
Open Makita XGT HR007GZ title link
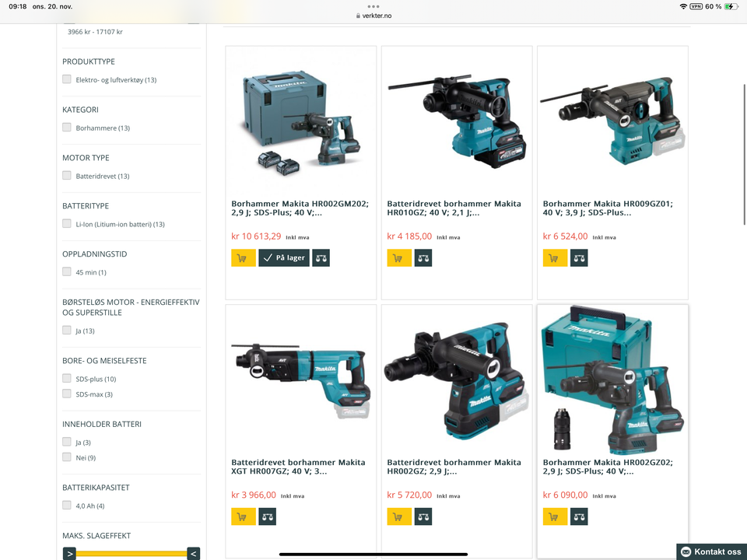tap(298, 467)
